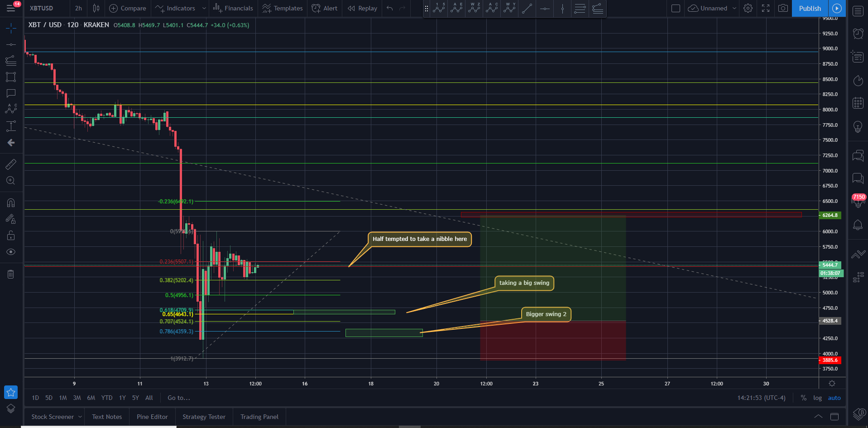Open the calendar panel in right sidebar

[858, 103]
